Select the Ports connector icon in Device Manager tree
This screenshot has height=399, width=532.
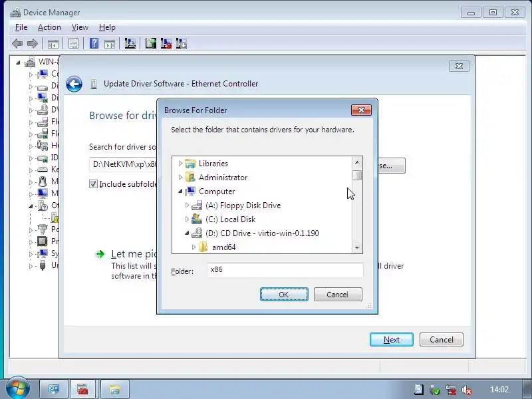[43, 229]
